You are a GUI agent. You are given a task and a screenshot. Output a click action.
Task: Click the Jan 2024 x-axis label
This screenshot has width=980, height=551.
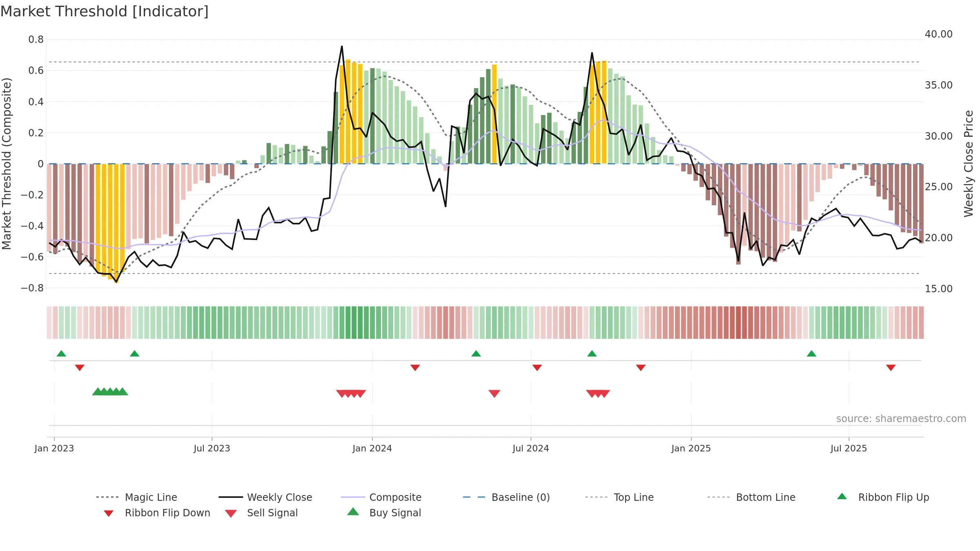coord(372,449)
